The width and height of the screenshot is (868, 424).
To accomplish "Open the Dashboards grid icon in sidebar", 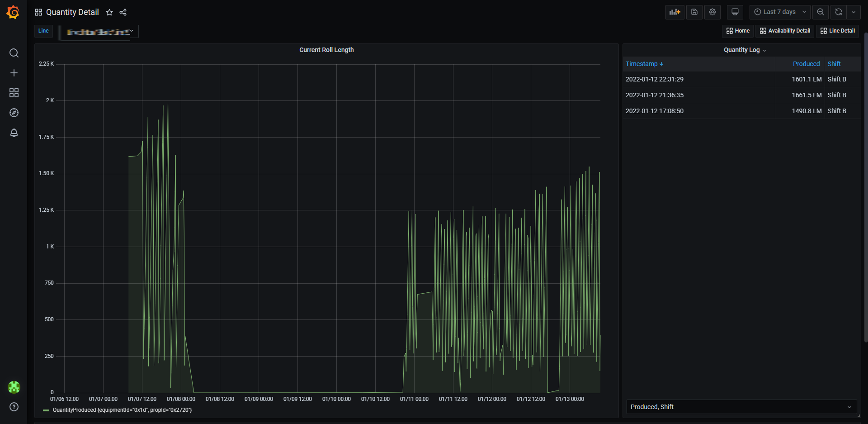I will [14, 93].
